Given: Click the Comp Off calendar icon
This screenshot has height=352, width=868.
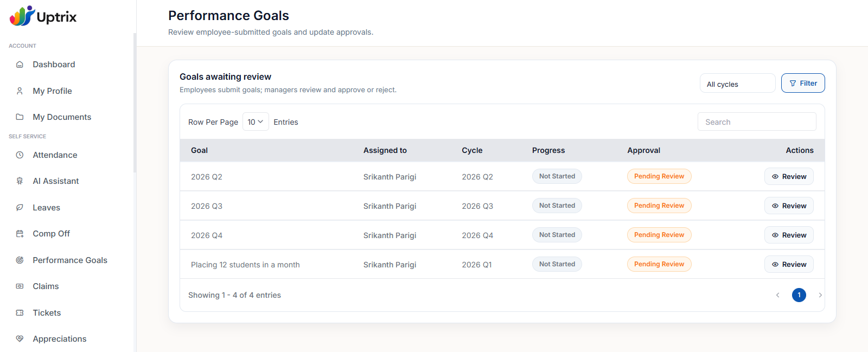Looking at the screenshot, I should click(20, 234).
